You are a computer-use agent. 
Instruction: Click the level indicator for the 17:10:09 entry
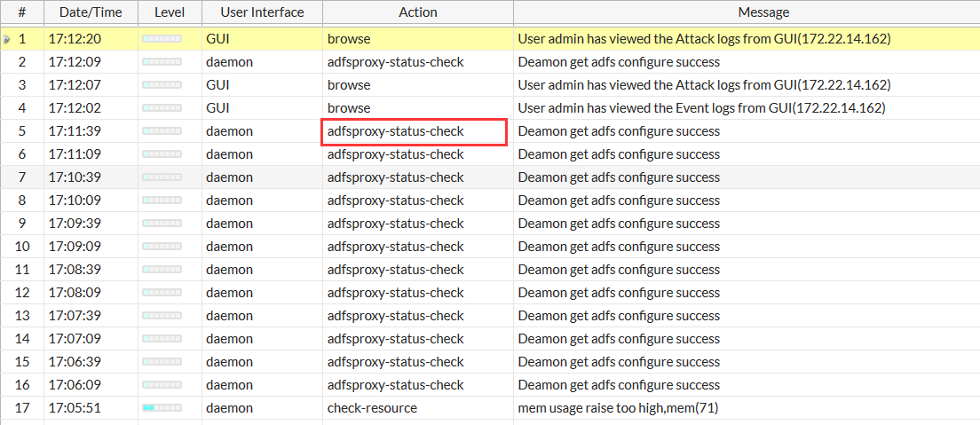click(162, 201)
